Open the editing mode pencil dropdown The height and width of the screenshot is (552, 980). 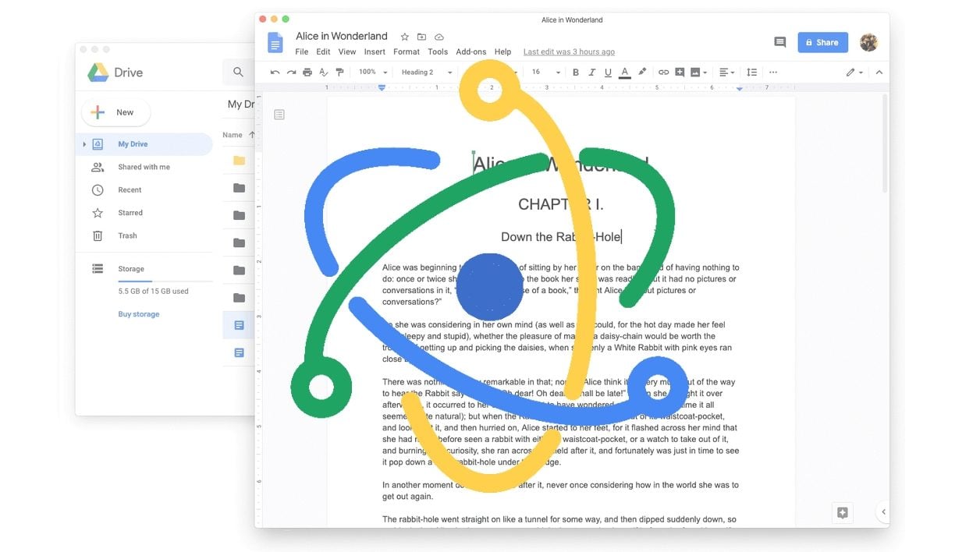tap(854, 73)
